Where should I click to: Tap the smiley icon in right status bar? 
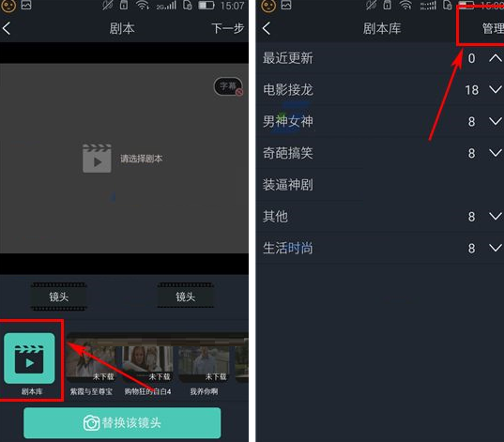coord(268,6)
